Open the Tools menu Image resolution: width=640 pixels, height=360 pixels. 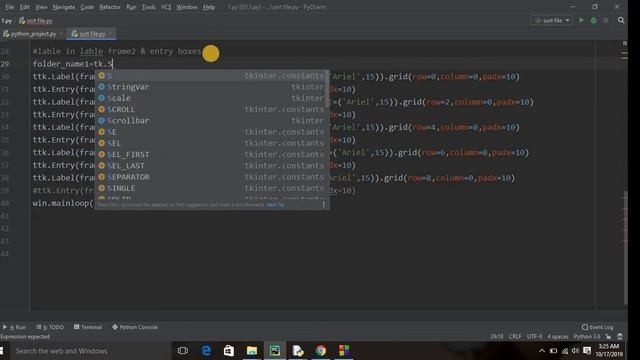click(x=149, y=7)
